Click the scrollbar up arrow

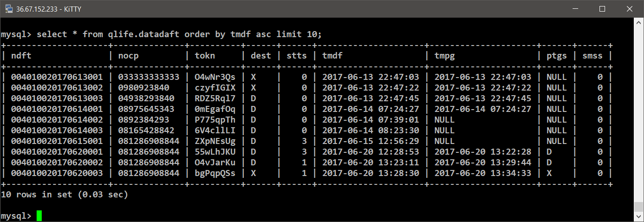coord(639,23)
